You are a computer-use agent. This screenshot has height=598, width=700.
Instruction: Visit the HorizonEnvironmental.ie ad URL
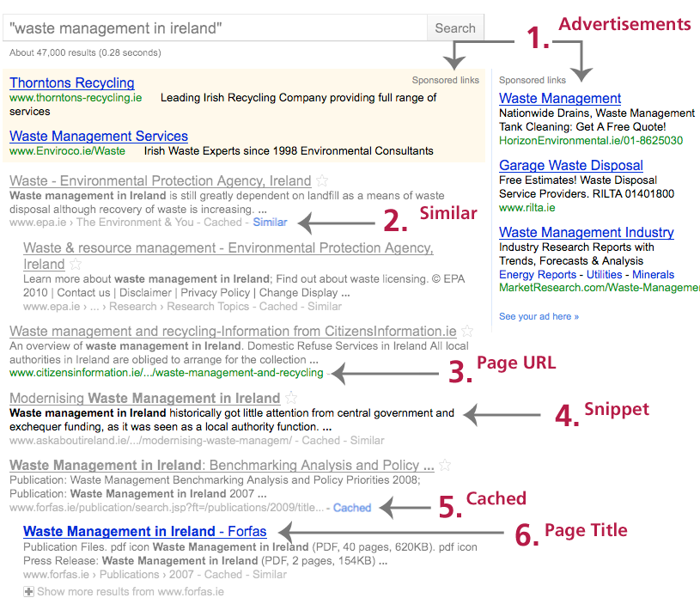[591, 141]
